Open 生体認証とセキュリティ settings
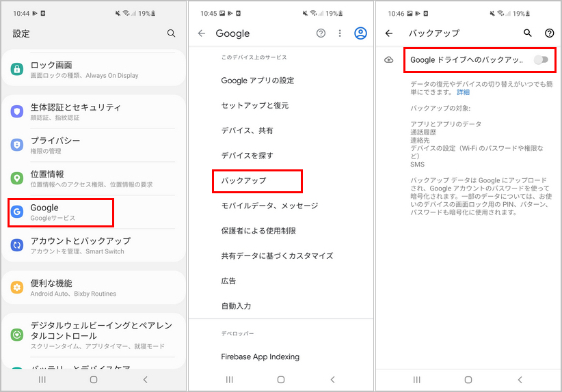The image size is (562, 392). click(94, 112)
